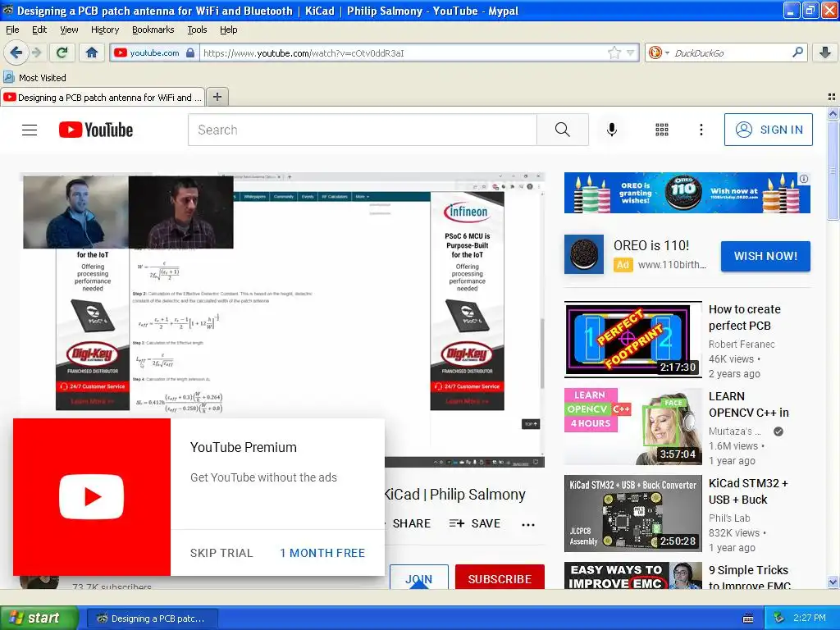
Task: Open 'How to create perfect PCB' title
Action: click(x=745, y=317)
